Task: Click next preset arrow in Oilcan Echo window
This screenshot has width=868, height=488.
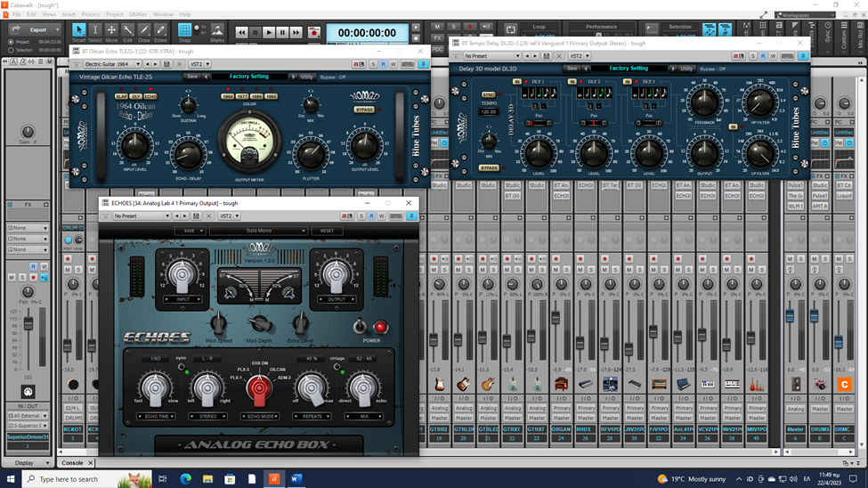Action: pyautogui.click(x=156, y=64)
